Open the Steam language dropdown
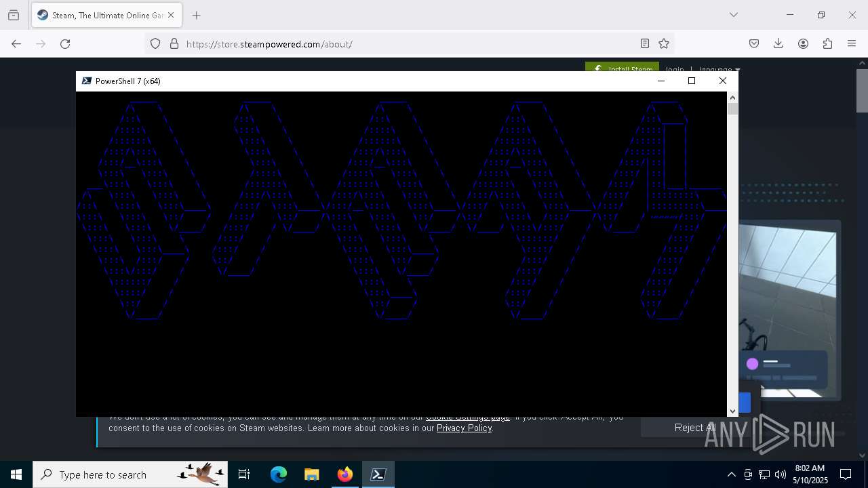This screenshot has height=488, width=868. click(719, 69)
